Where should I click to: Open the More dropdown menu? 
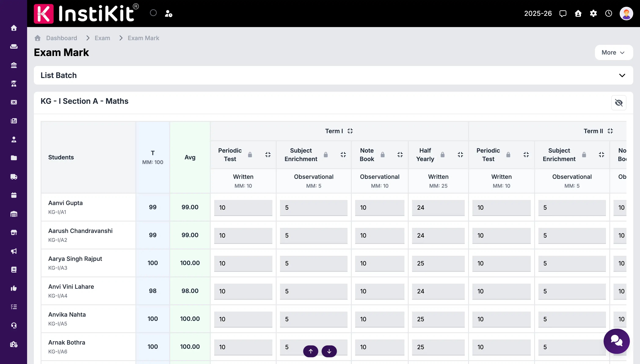click(614, 52)
